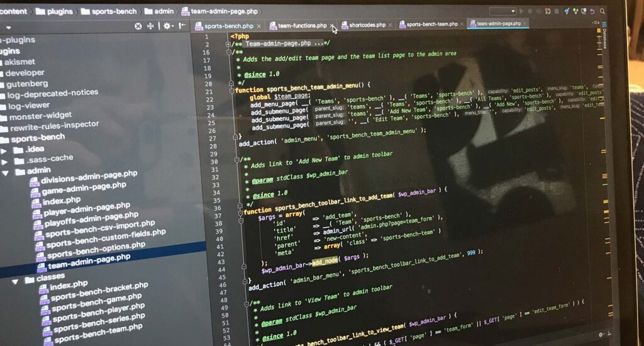The height and width of the screenshot is (346, 644).
Task: Expand the .sass-cache folder arrow
Action: tap(4, 162)
